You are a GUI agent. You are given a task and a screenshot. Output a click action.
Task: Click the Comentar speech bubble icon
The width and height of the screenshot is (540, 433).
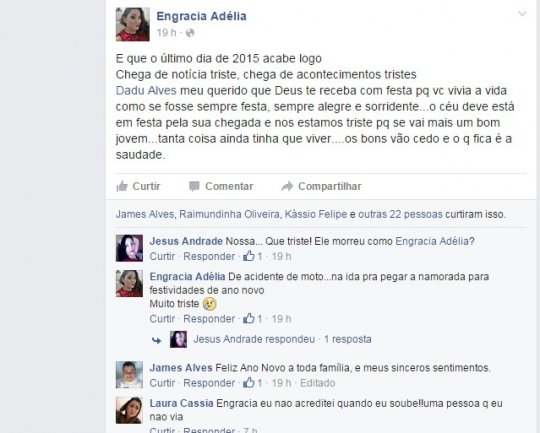click(x=194, y=186)
